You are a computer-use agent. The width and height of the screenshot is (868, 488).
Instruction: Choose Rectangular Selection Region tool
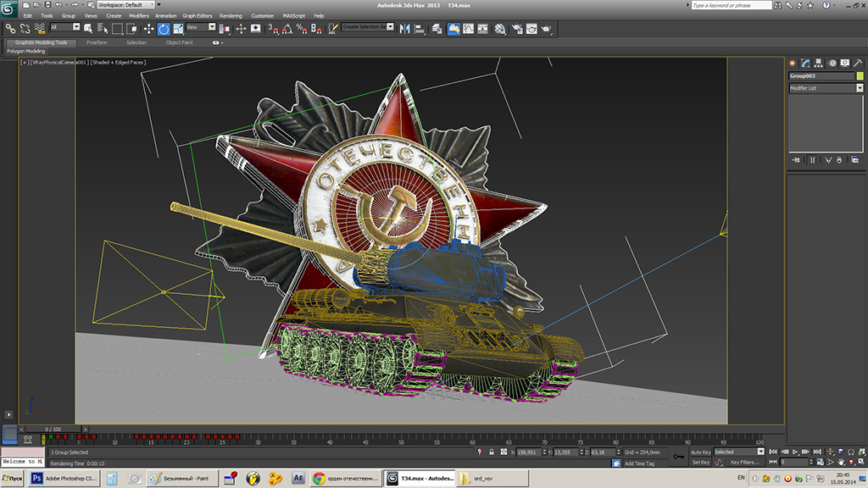pyautogui.click(x=117, y=29)
